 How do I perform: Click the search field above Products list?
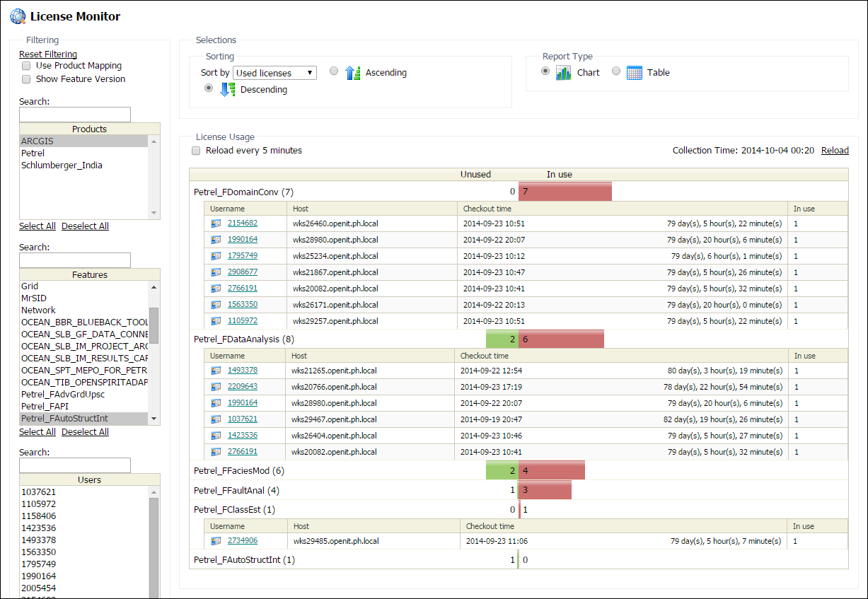75,115
